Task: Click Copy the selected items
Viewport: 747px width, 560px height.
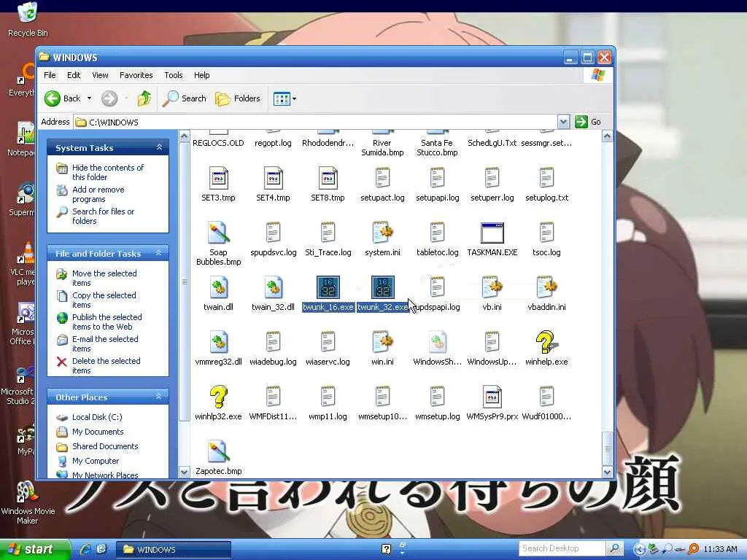Action: pos(104,300)
